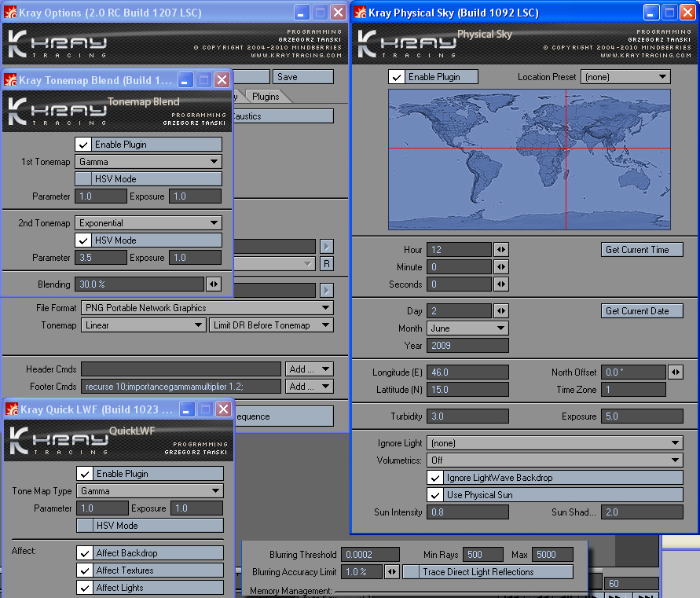Click the Hour stepper arrows
Image resolution: width=700 pixels, height=598 pixels.
click(x=500, y=250)
